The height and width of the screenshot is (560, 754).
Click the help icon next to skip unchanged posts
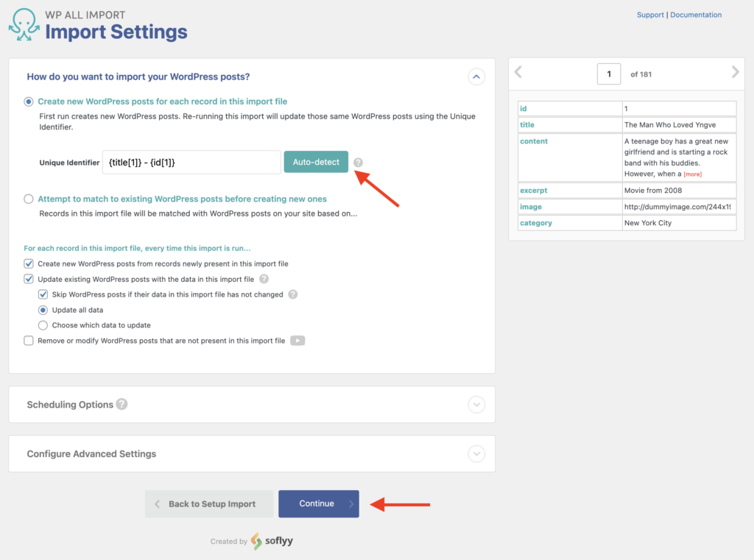point(292,294)
